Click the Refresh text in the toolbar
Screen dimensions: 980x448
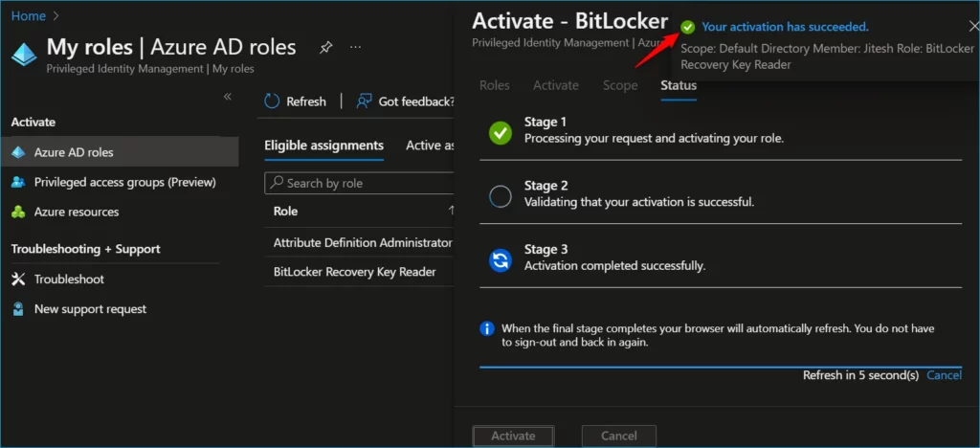306,101
